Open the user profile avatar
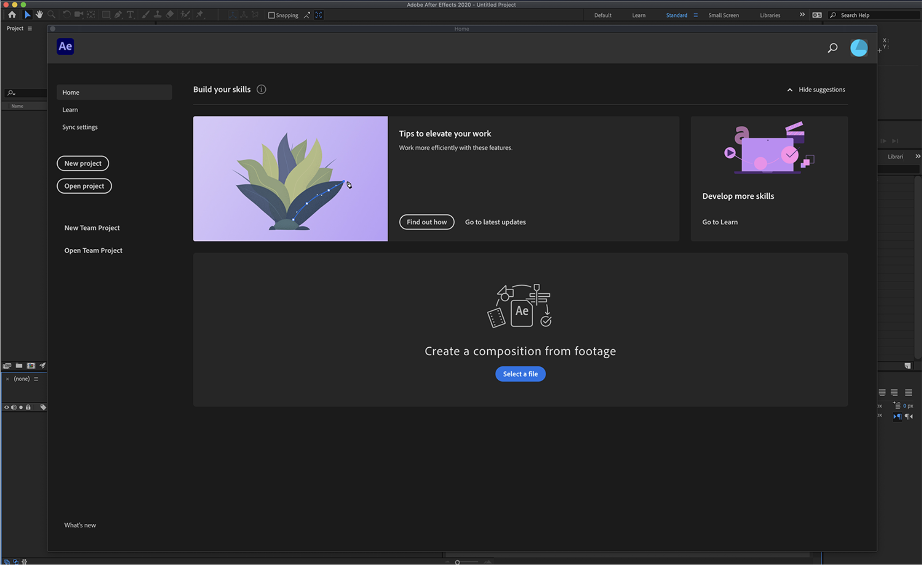Image resolution: width=924 pixels, height=565 pixels. [859, 48]
